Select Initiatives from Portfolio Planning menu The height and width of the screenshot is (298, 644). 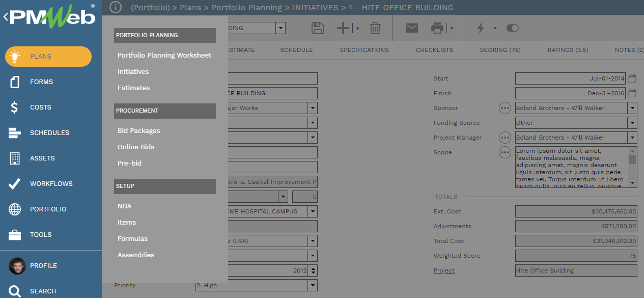click(x=133, y=72)
